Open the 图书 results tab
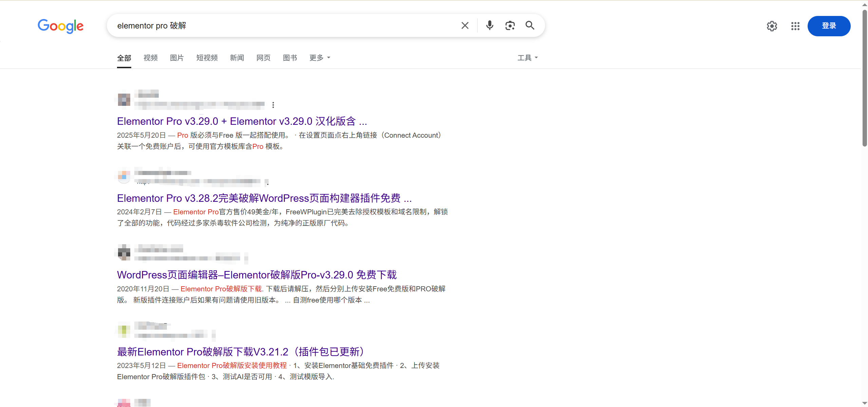This screenshot has width=868, height=407. [289, 58]
